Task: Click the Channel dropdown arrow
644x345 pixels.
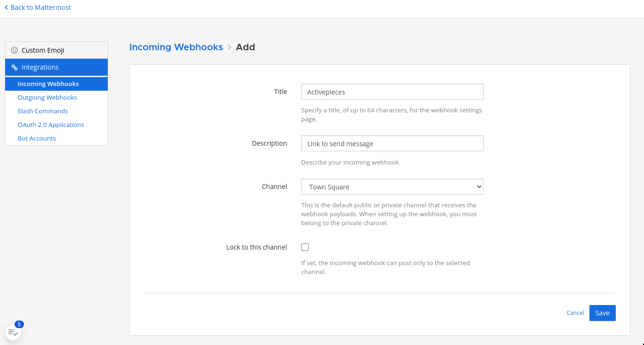Action: pyautogui.click(x=477, y=187)
